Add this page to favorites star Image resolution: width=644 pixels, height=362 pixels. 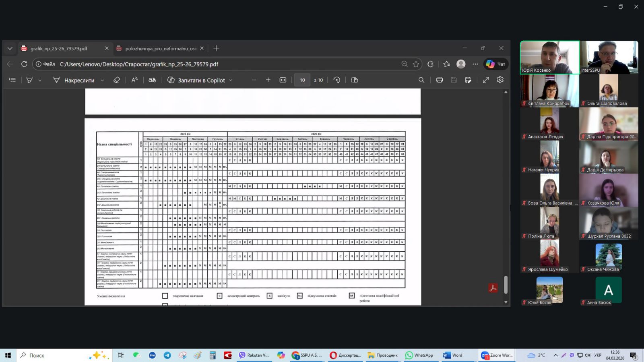[416, 64]
